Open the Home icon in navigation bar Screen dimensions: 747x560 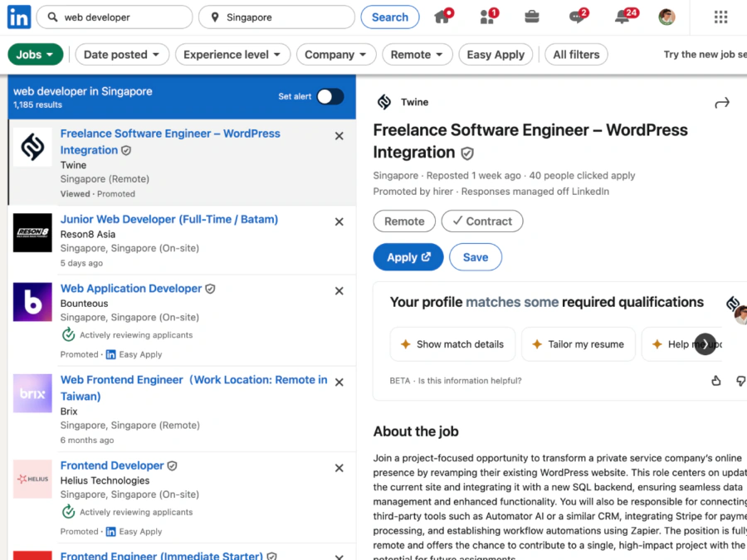[440, 17]
